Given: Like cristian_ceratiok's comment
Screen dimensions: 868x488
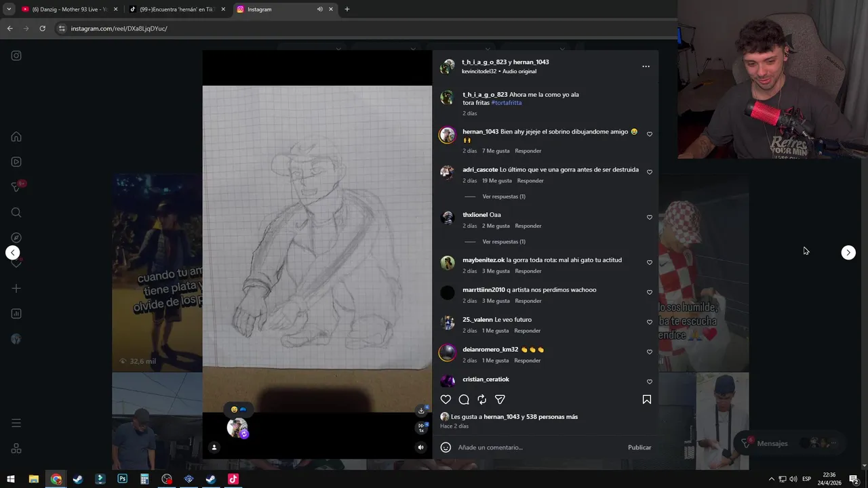Looking at the screenshot, I should point(650,382).
